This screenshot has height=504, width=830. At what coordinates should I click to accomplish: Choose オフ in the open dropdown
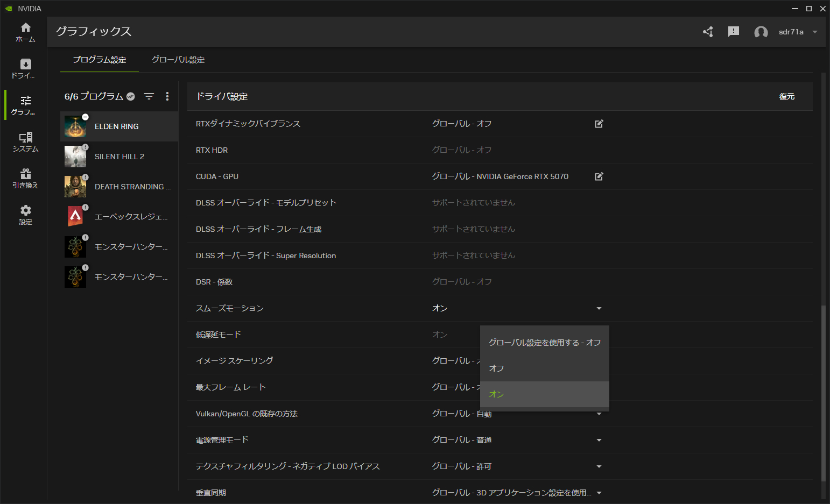(x=545, y=368)
